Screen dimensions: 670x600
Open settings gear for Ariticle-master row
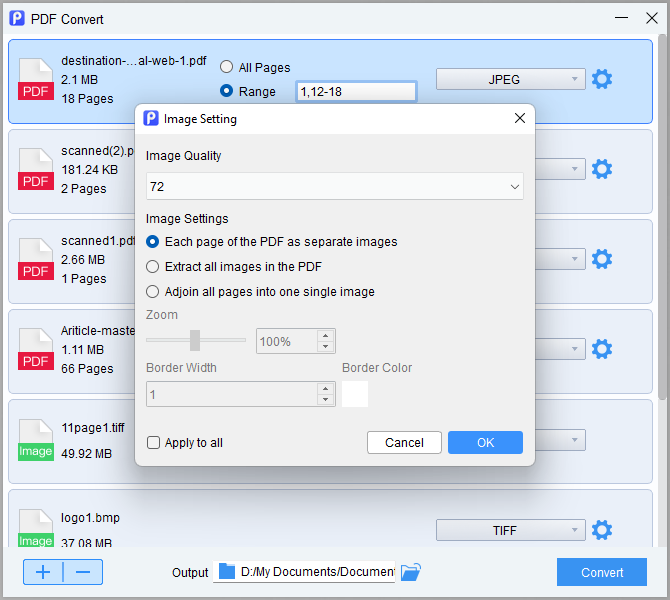coord(602,349)
